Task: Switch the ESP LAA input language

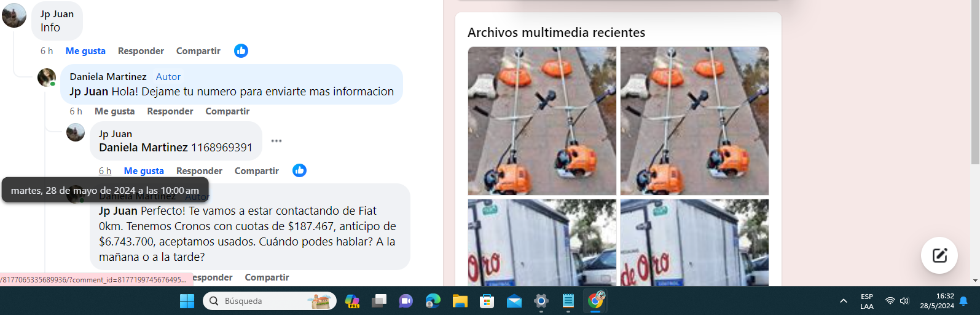Action: pos(867,301)
